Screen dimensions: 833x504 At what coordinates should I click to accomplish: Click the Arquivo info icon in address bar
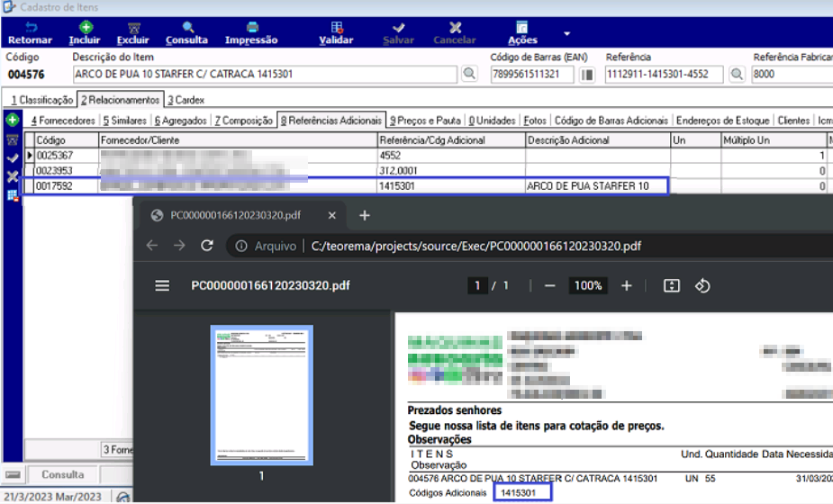coord(241,246)
